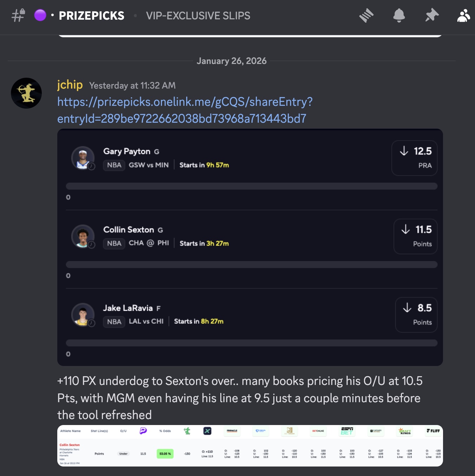
Task: Show the member list icon
Action: click(463, 15)
